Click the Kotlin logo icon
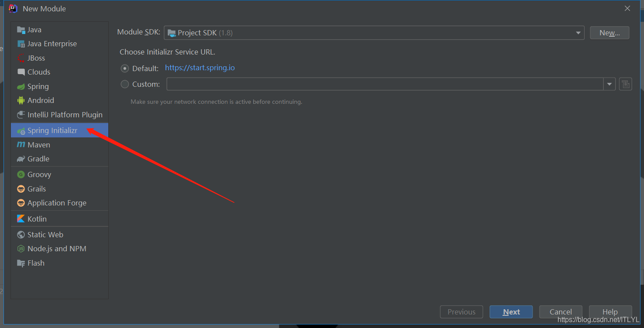Viewport: 644px width, 328px height. (21, 219)
